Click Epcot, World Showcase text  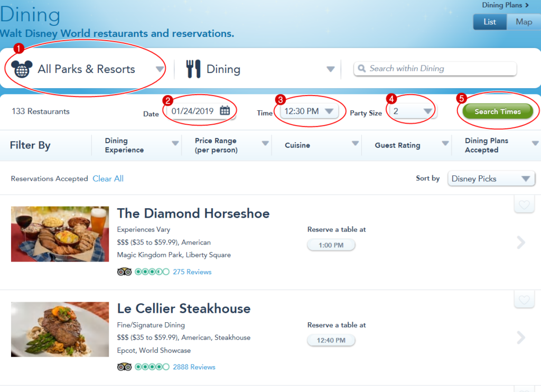tap(154, 350)
